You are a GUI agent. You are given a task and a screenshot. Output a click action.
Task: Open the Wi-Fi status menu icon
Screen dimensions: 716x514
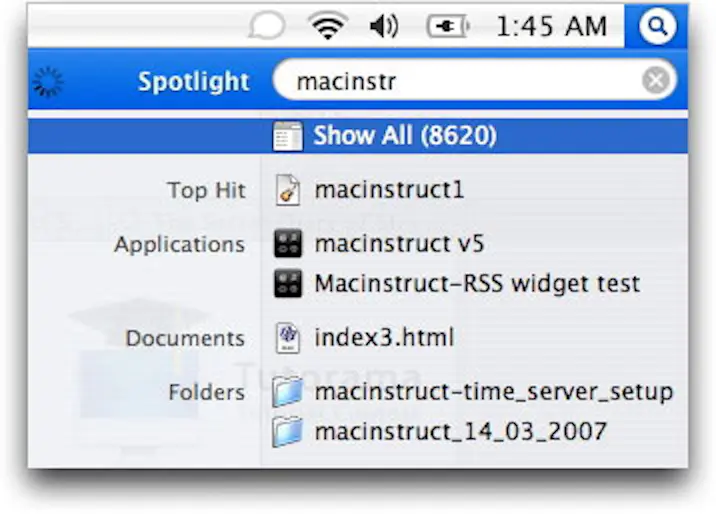327,26
